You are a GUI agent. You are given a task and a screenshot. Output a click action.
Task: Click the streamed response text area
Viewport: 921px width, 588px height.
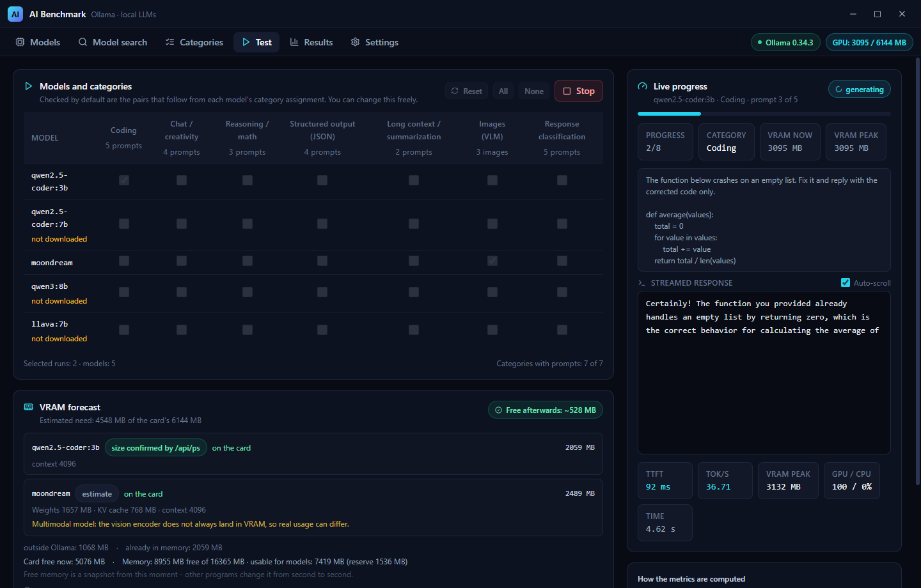click(x=764, y=373)
